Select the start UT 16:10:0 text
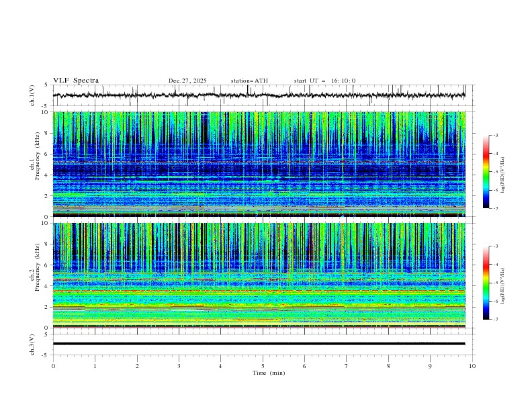The image size is (532, 411). 324,81
